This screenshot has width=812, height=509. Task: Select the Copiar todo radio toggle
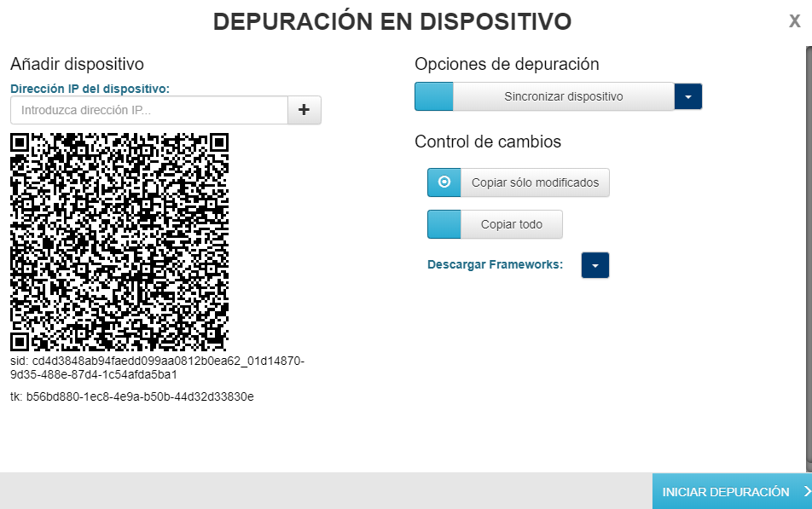click(x=444, y=224)
